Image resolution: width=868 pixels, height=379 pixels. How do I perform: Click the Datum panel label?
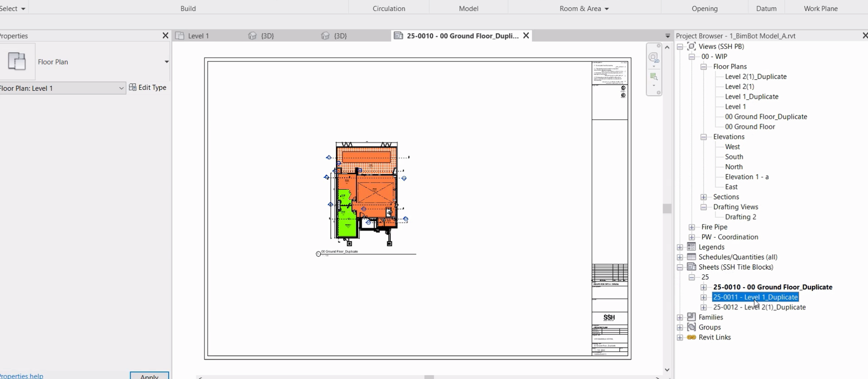click(x=766, y=9)
